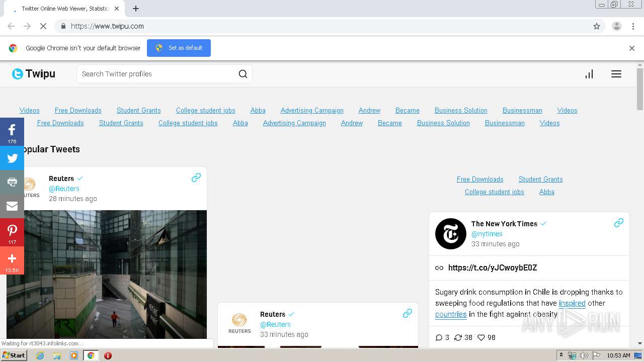Click retweet count 38 icon

(463, 337)
